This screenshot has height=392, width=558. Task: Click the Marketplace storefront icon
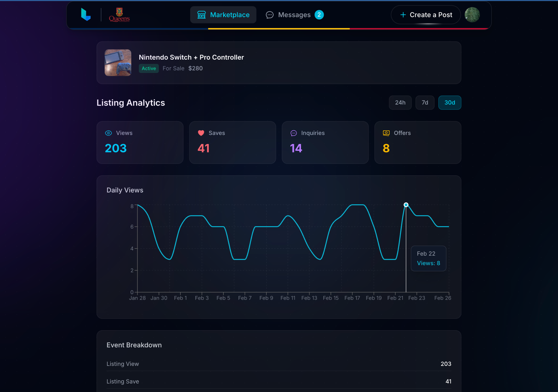click(x=201, y=15)
